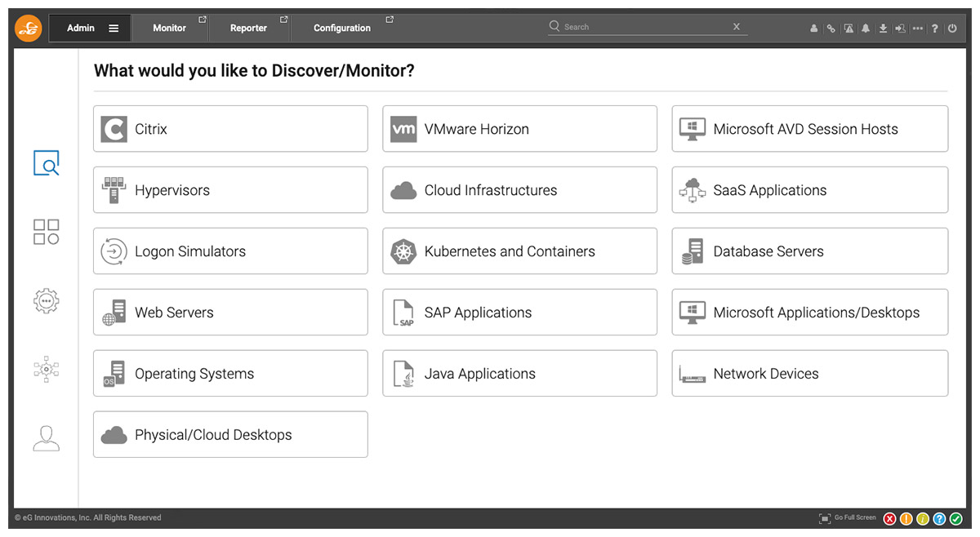The image size is (980, 537).
Task: Open the SaaS Applications tile
Action: [x=810, y=190]
